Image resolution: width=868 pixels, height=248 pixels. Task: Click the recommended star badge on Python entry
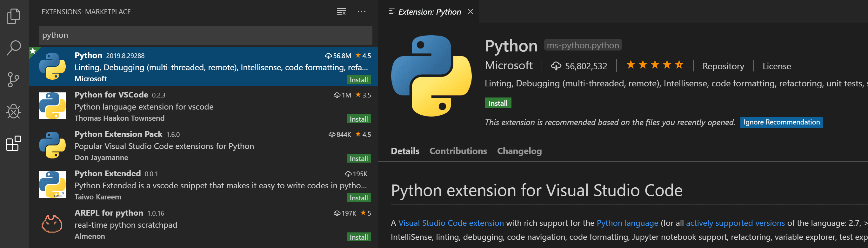[33, 51]
